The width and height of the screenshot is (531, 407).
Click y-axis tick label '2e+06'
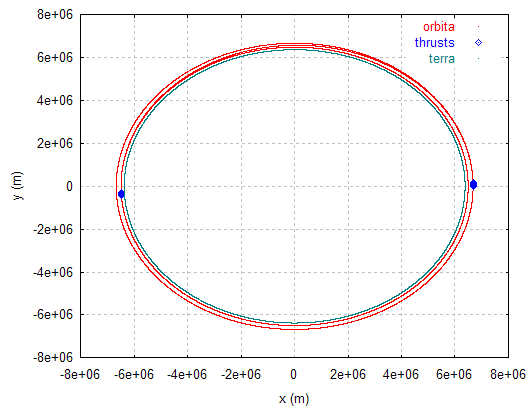pos(55,144)
